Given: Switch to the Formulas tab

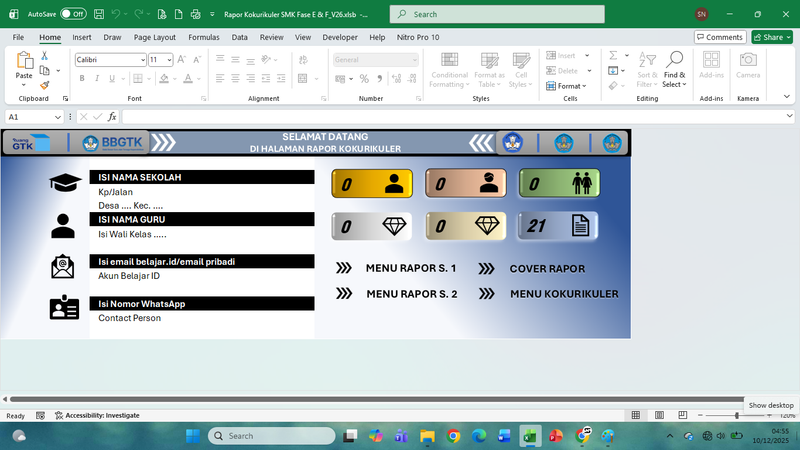Looking at the screenshot, I should coord(204,37).
